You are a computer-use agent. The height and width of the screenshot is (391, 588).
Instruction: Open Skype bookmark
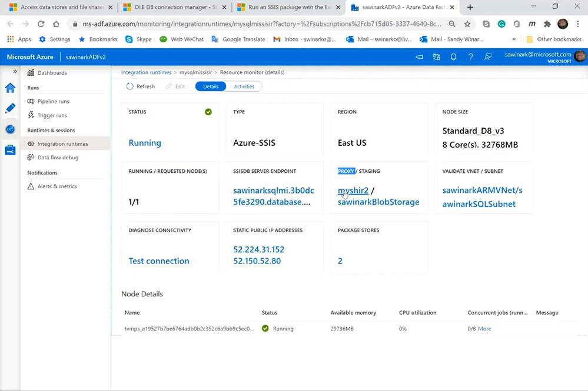click(x=138, y=39)
